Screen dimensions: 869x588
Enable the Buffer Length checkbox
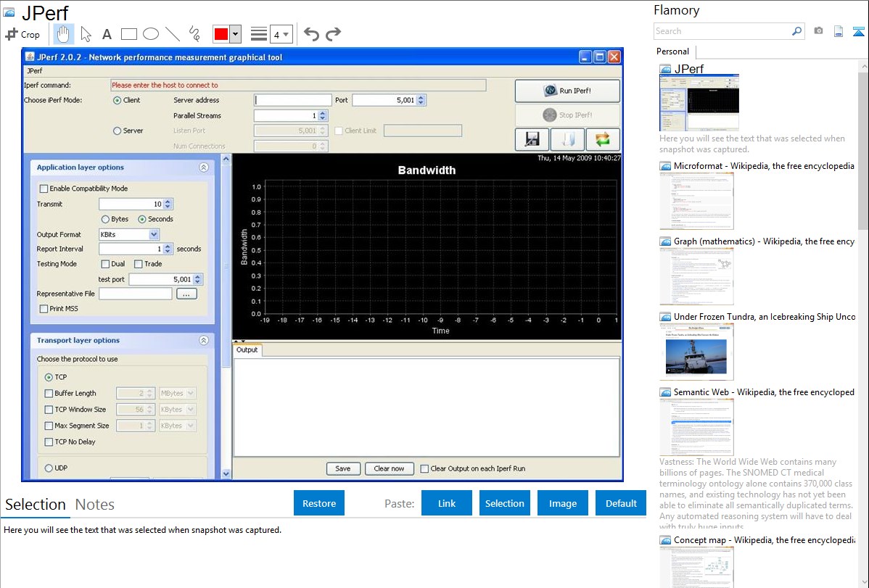pos(49,394)
